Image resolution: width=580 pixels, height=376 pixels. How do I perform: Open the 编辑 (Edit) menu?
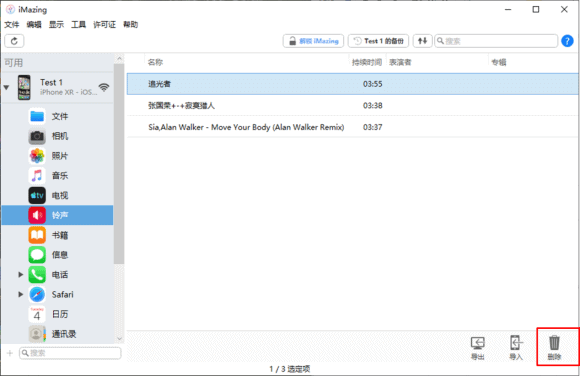[34, 24]
